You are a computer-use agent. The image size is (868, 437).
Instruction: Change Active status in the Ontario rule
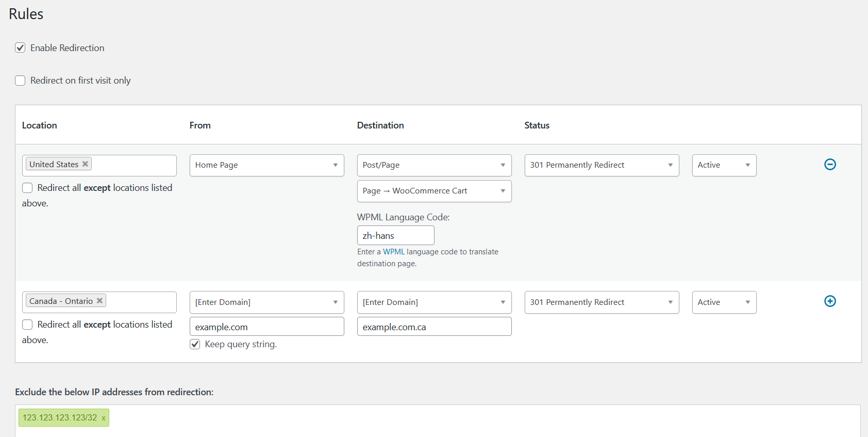click(724, 302)
